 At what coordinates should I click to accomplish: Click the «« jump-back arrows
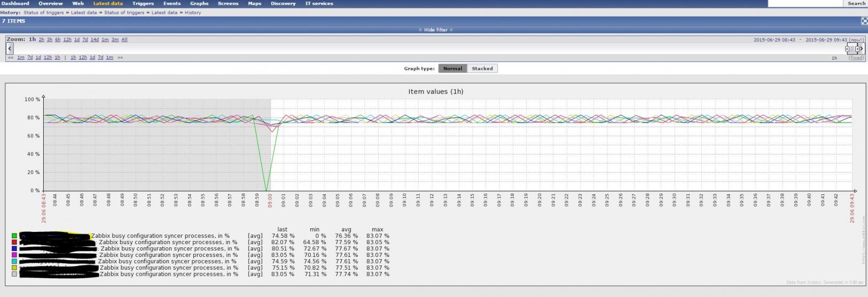[10, 58]
